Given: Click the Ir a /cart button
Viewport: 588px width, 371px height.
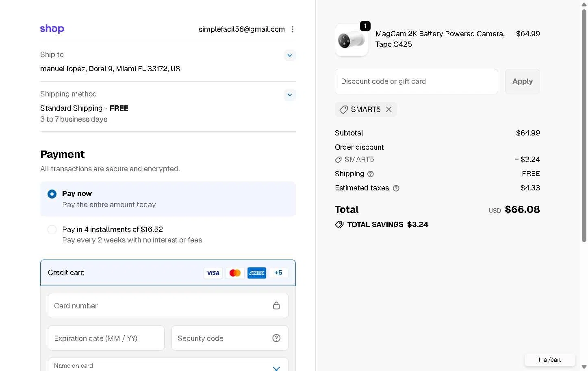Looking at the screenshot, I should coord(550,360).
